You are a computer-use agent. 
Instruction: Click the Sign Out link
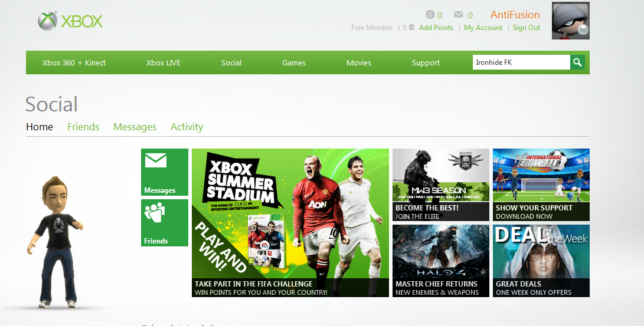tap(526, 28)
